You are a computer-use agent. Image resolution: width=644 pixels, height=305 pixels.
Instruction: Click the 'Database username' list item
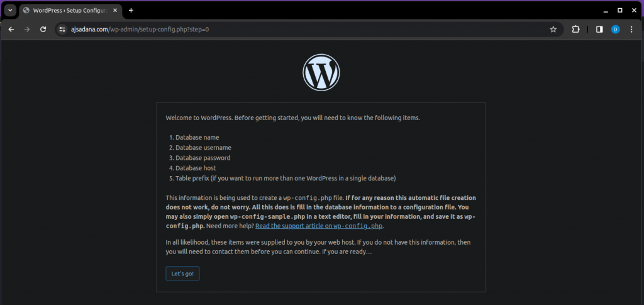[x=203, y=147]
